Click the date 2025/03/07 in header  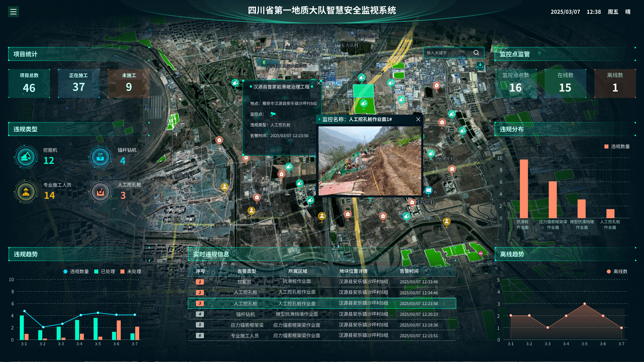[x=566, y=12]
